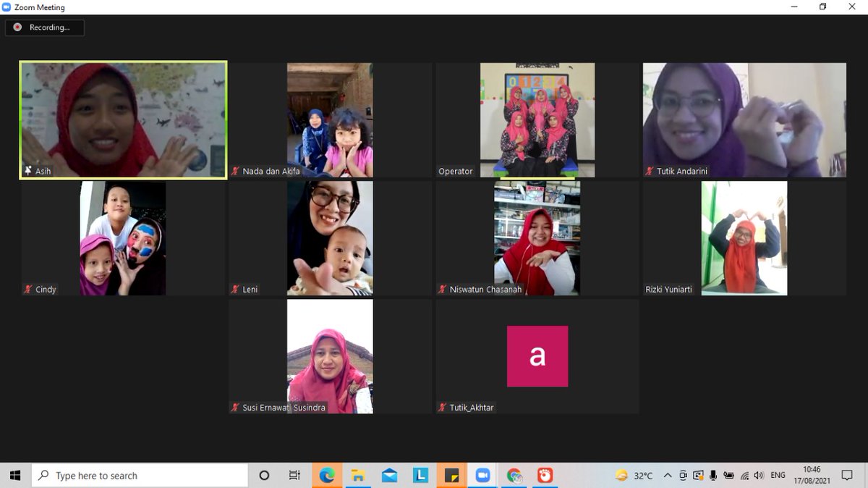Open Sticky Notes from the taskbar
The image size is (868, 488).
451,476
